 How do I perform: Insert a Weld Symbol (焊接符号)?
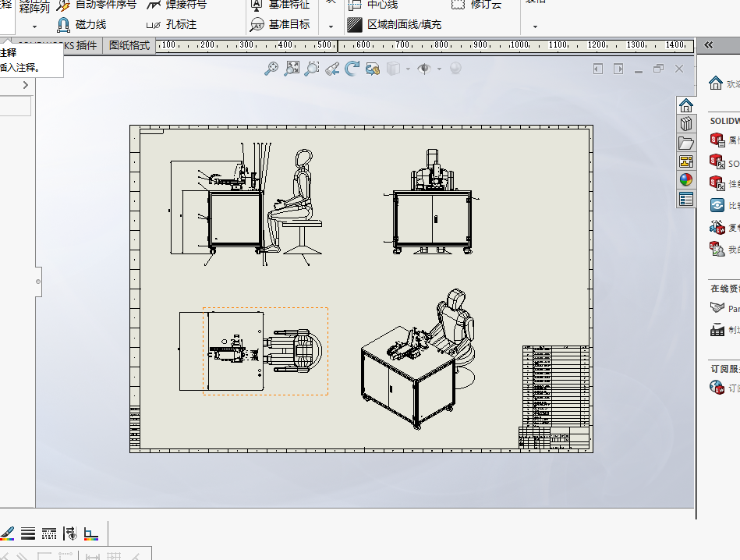click(177, 5)
